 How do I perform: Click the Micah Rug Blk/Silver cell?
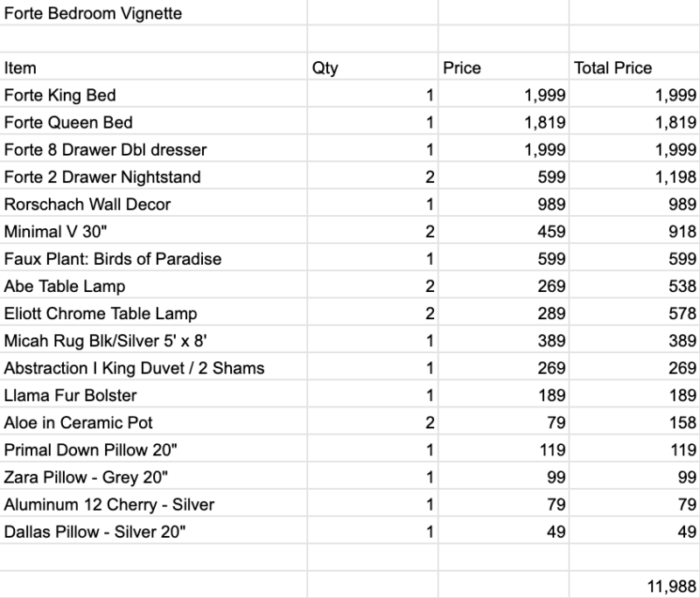pos(153,340)
